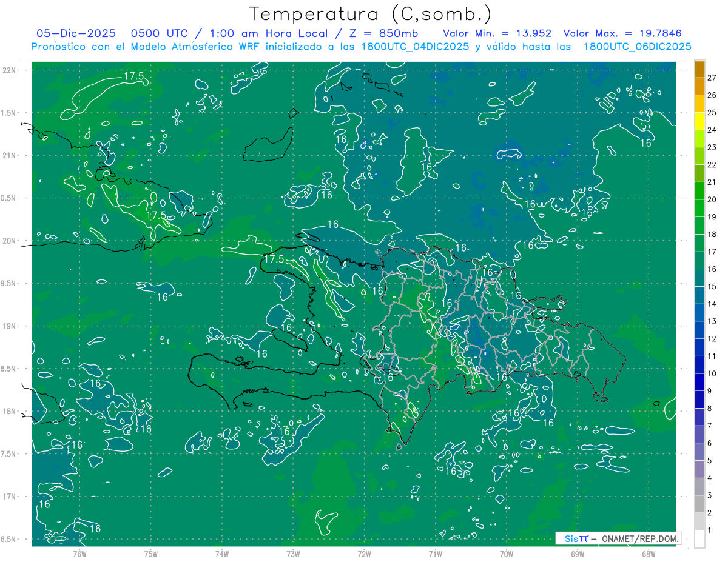The image size is (728, 562).
Task: Click the '69W' longitude axis label
Action: (577, 554)
